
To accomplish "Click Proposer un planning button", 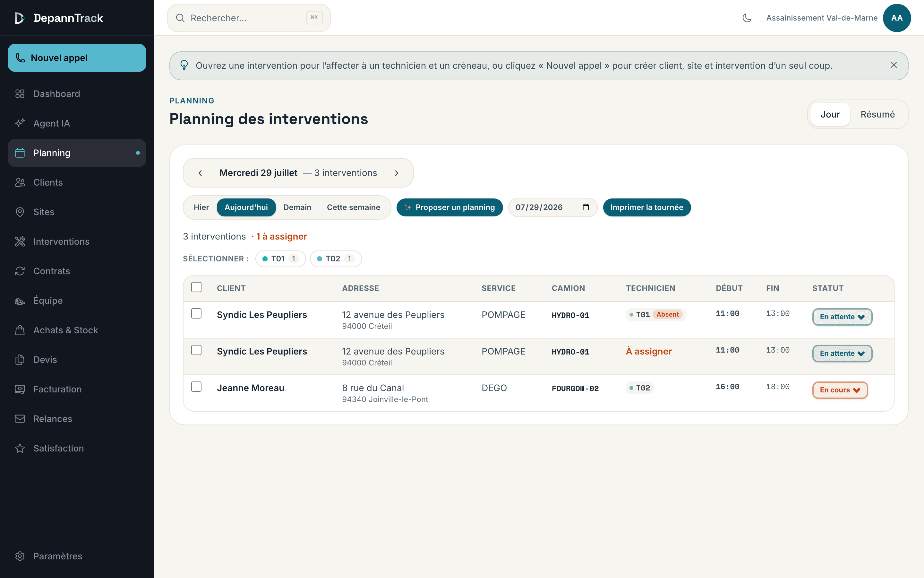I will coord(449,207).
